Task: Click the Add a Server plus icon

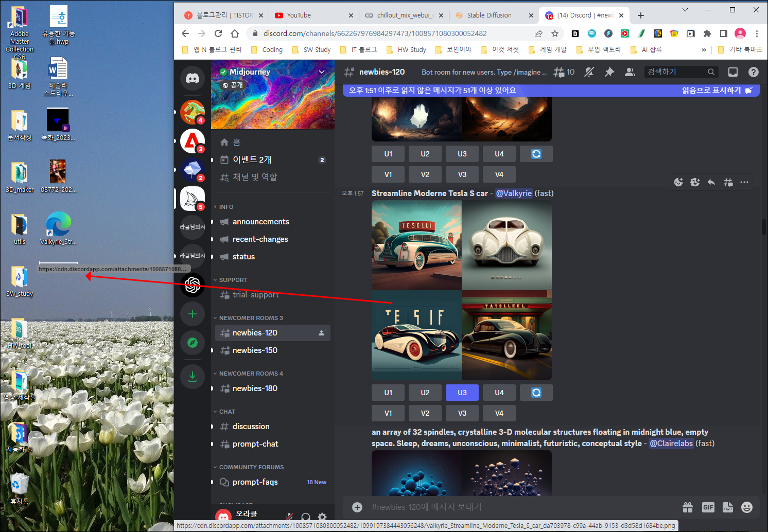Action: pos(193,314)
